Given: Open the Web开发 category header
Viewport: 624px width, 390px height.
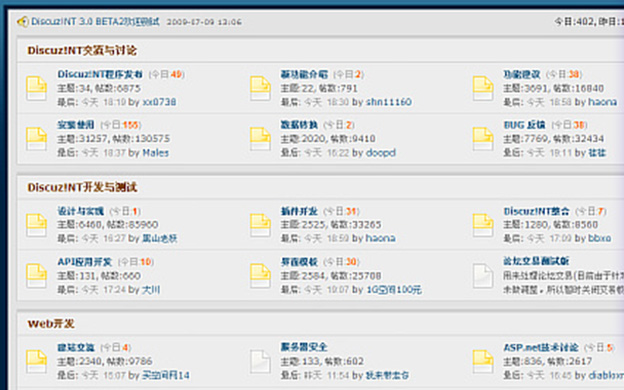Looking at the screenshot, I should click(x=51, y=324).
